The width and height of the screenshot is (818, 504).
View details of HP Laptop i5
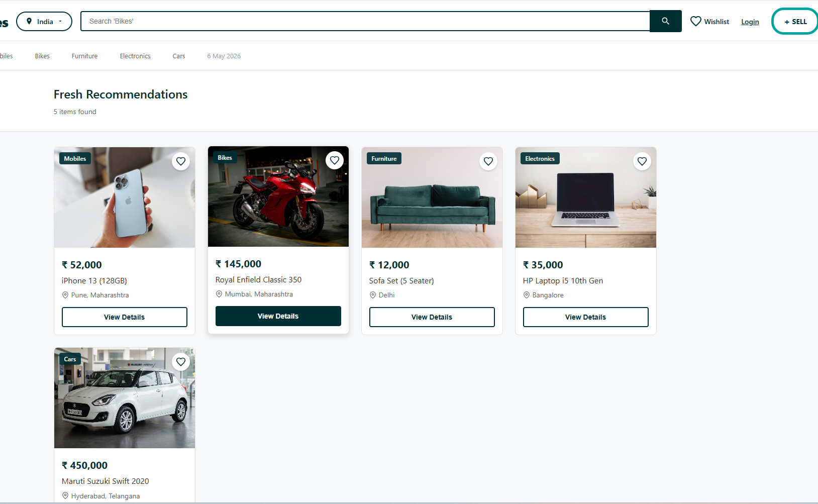pos(586,317)
